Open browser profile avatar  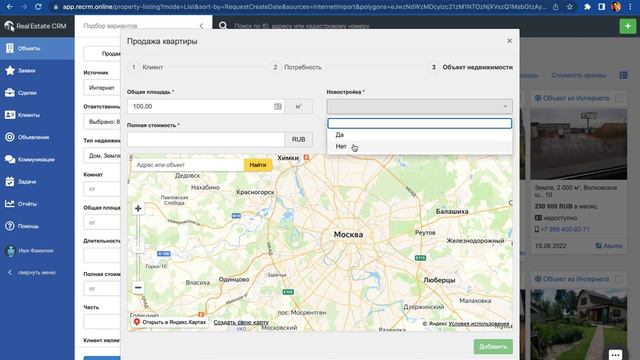[616, 7]
